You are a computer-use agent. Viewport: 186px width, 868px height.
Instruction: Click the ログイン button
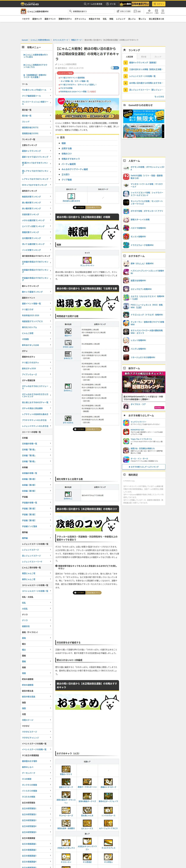pos(158,4)
